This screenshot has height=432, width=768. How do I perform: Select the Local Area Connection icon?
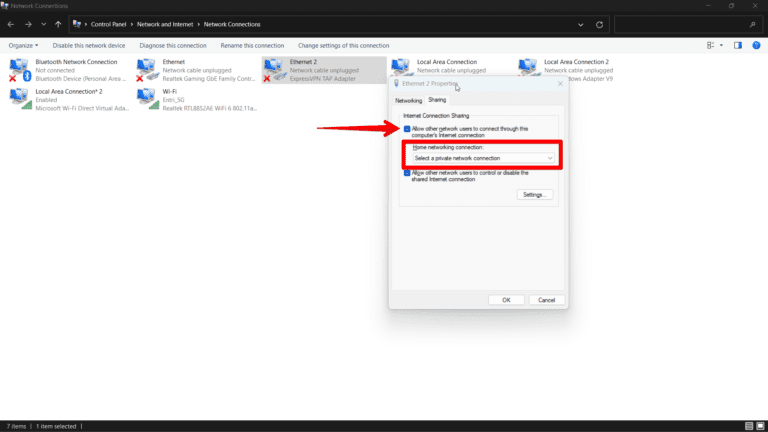(401, 66)
